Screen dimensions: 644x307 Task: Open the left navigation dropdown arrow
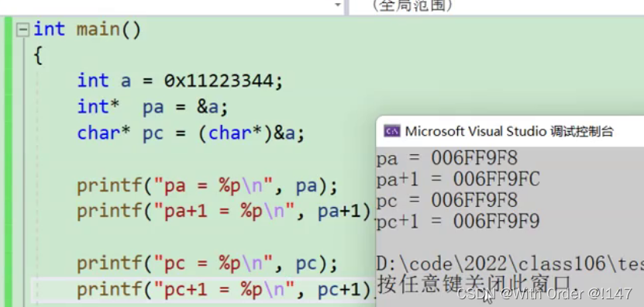[338, 5]
